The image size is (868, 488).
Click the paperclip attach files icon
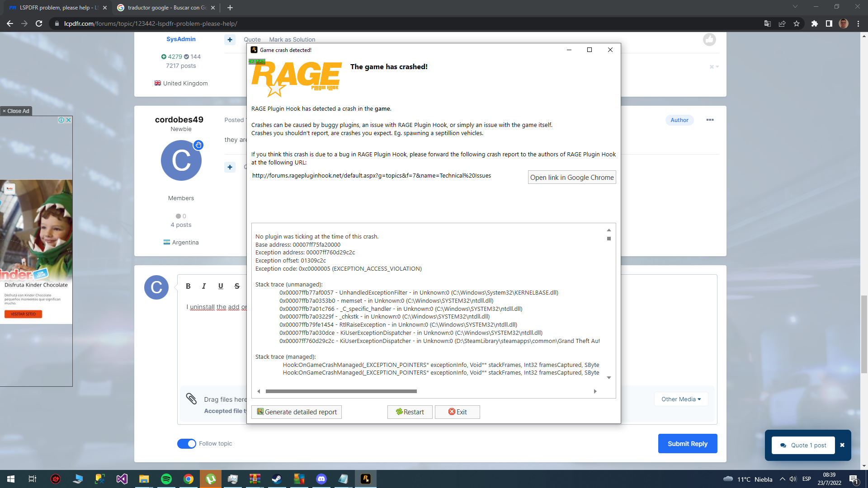coord(191,399)
